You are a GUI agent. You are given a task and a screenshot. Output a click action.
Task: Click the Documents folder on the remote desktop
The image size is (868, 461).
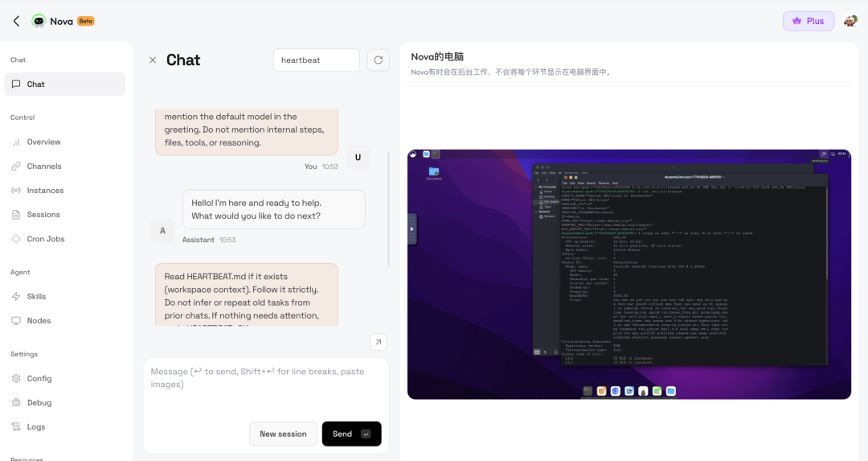434,174
